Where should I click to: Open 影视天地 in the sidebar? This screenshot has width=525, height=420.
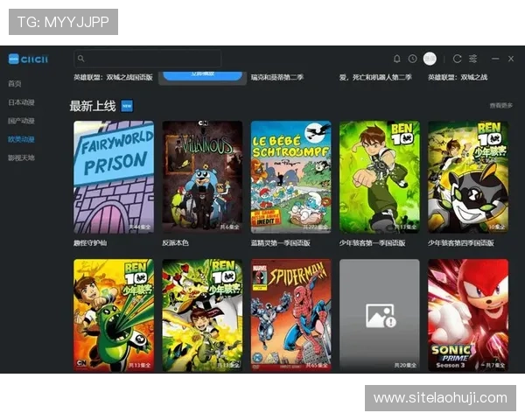21,157
